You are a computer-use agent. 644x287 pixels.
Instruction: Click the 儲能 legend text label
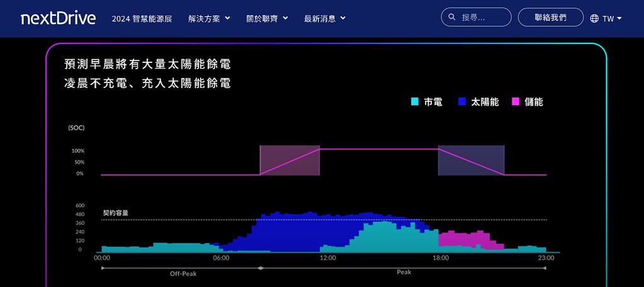click(533, 102)
